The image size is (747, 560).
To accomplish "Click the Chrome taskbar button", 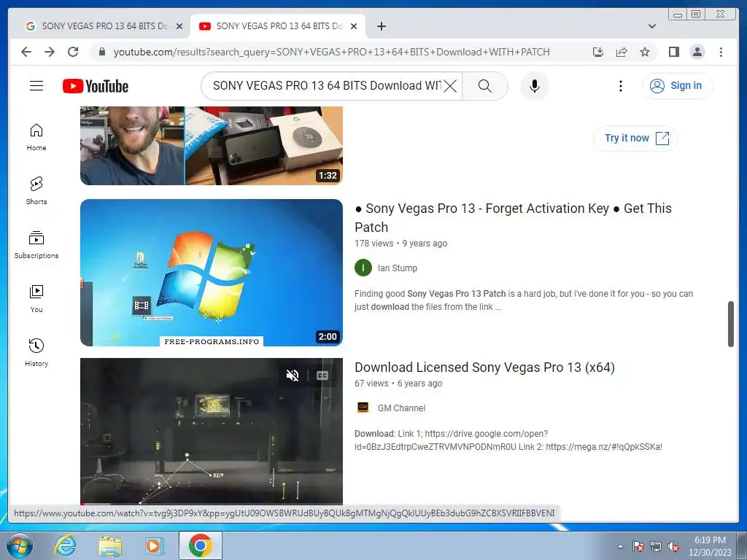I will [x=200, y=545].
